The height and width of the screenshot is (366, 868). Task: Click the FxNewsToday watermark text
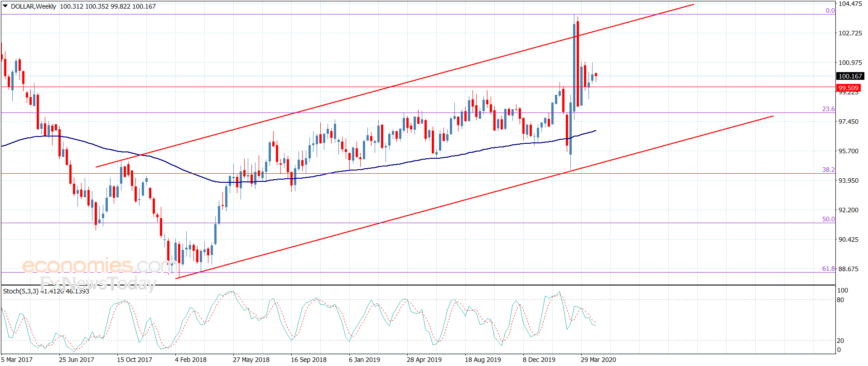pos(98,283)
